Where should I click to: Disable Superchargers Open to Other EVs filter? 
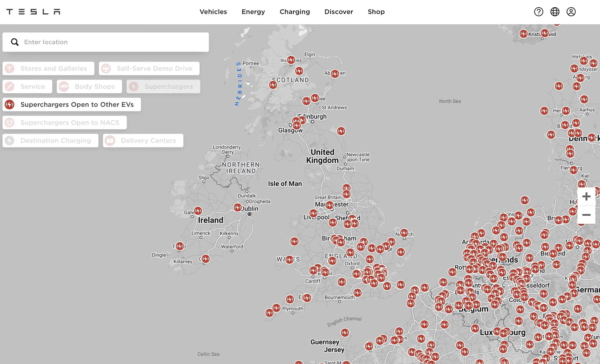[x=72, y=105]
